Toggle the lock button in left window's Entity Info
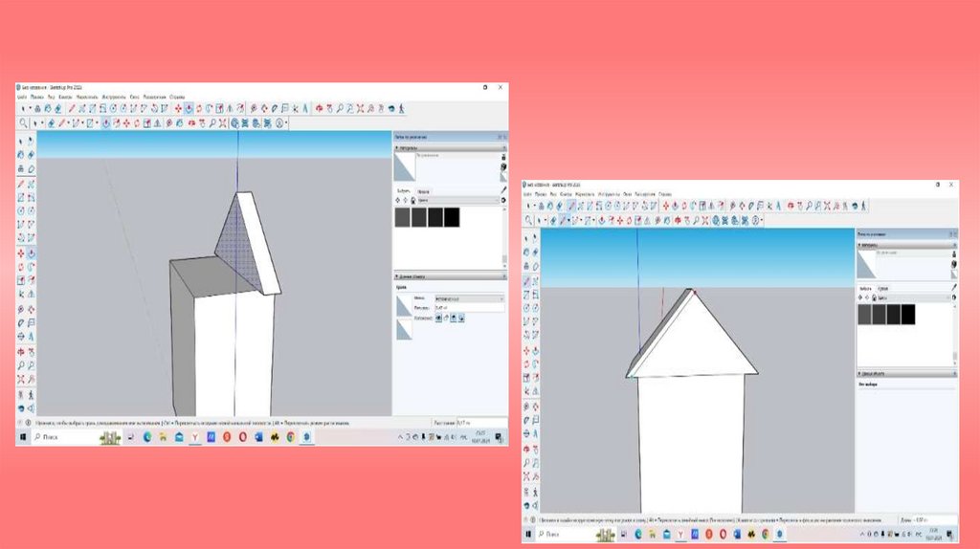Image resolution: width=980 pixels, height=549 pixels. (x=446, y=318)
